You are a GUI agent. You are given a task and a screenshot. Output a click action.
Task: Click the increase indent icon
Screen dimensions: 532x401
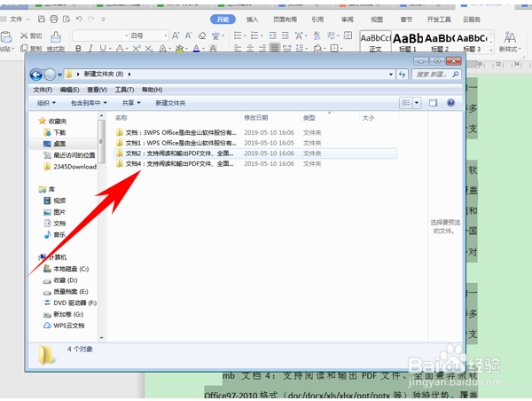pos(286,35)
